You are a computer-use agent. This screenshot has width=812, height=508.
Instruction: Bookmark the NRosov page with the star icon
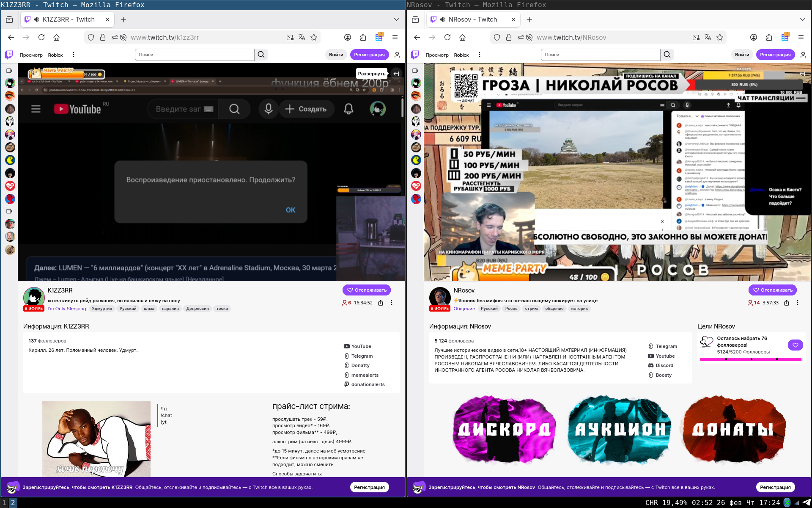coord(720,37)
